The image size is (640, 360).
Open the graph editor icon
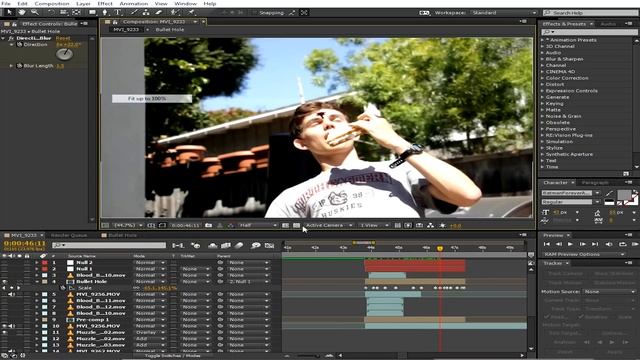click(269, 245)
